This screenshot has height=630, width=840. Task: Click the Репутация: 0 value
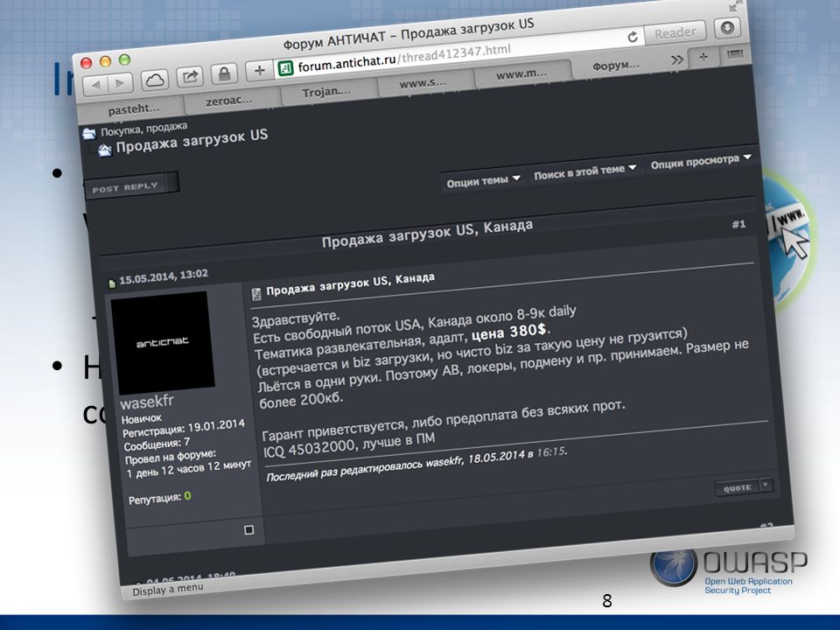coord(187,495)
